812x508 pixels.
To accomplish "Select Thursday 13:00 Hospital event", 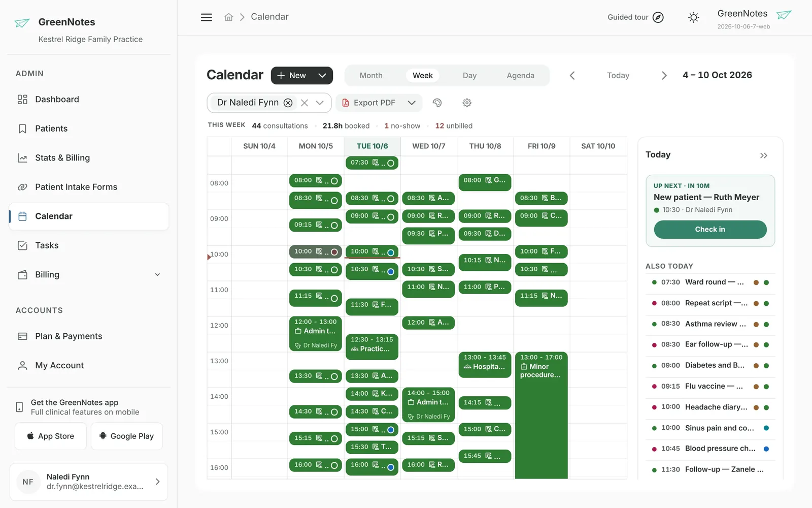I will pyautogui.click(x=485, y=365).
